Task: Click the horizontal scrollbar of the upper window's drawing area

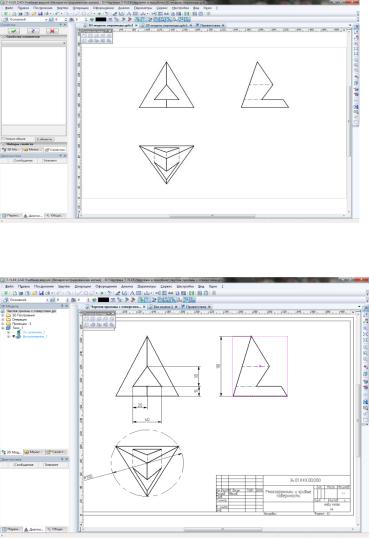Action: coord(212,217)
